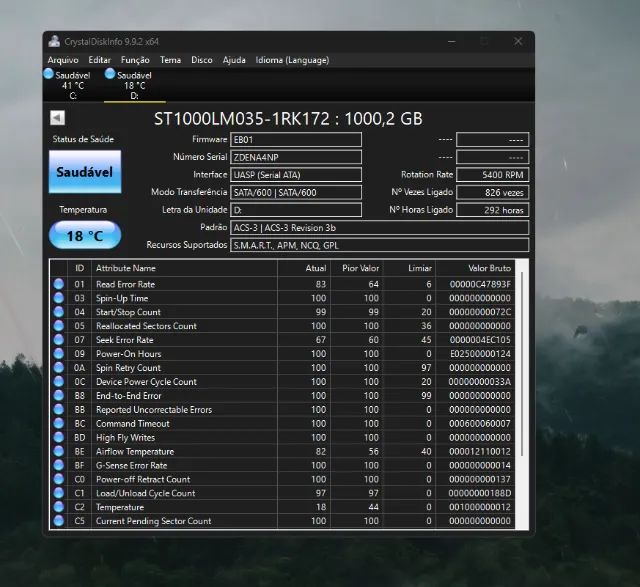Click the status orb for Reallocated Sectors Count

coord(59,326)
